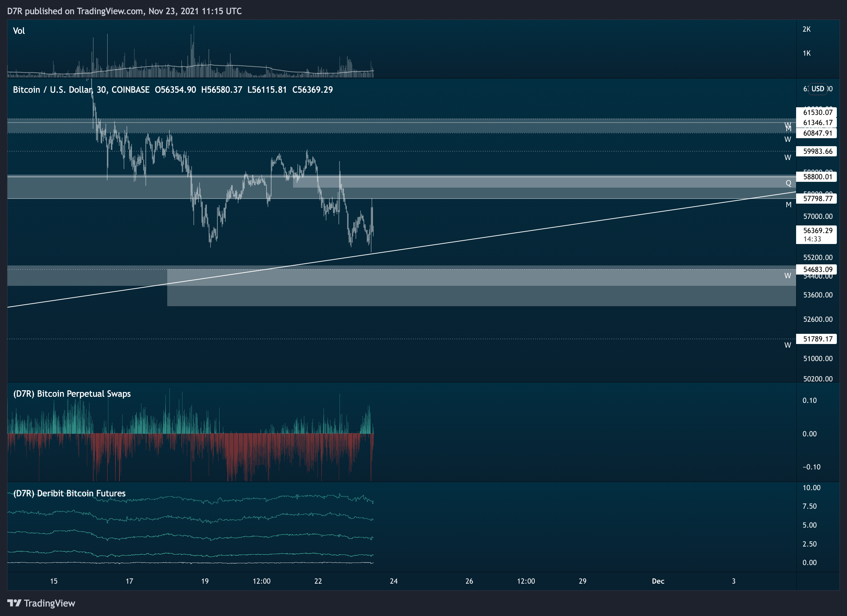This screenshot has width=847, height=616.
Task: Click the M marker below 57798.77 line
Action: pos(788,204)
